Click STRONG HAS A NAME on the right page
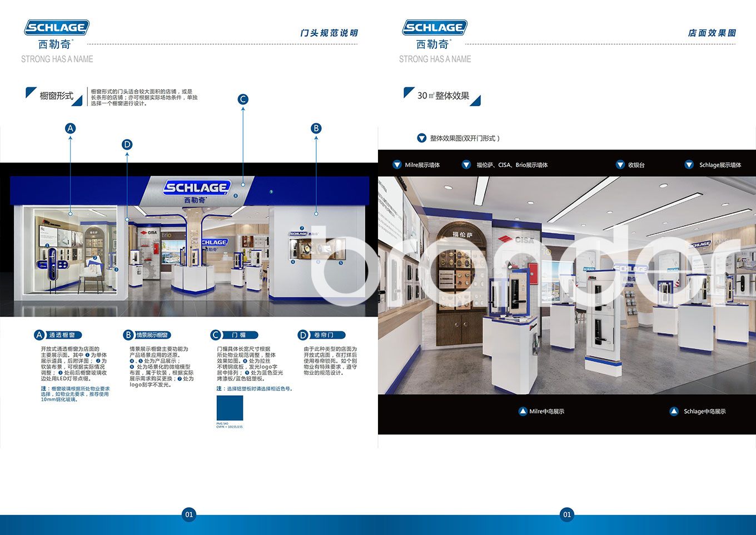Viewport: 756px width, 535px height. tap(435, 59)
